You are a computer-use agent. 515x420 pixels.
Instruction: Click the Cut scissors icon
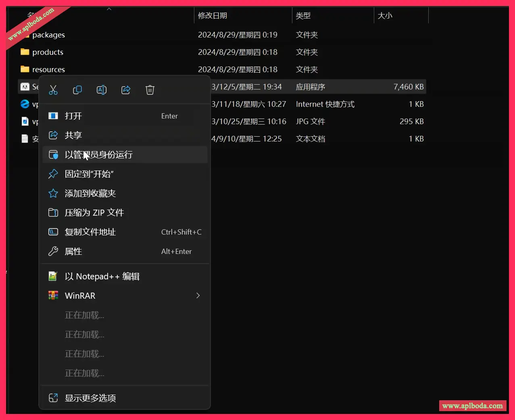(x=53, y=90)
